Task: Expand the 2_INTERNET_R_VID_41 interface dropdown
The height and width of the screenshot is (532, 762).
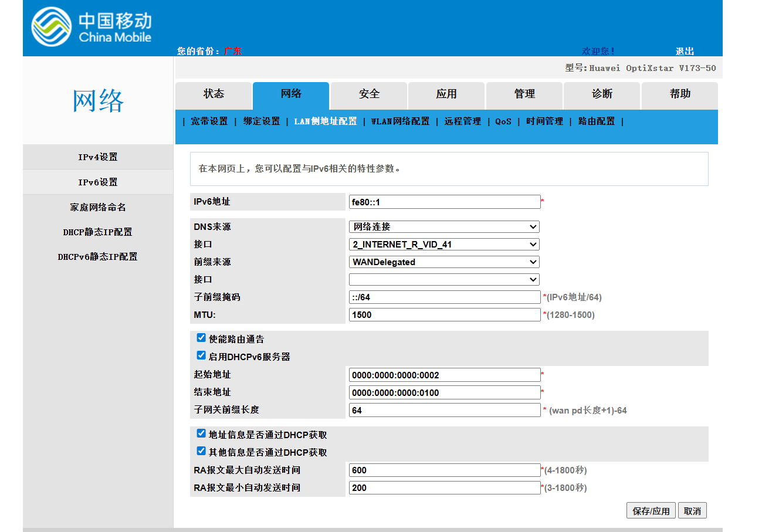Action: click(x=443, y=244)
